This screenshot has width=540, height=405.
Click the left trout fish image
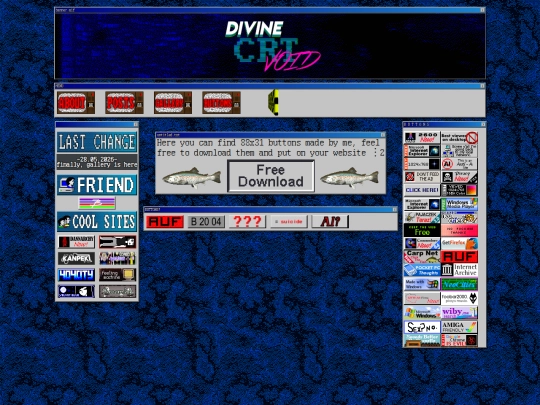pyautogui.click(x=192, y=178)
